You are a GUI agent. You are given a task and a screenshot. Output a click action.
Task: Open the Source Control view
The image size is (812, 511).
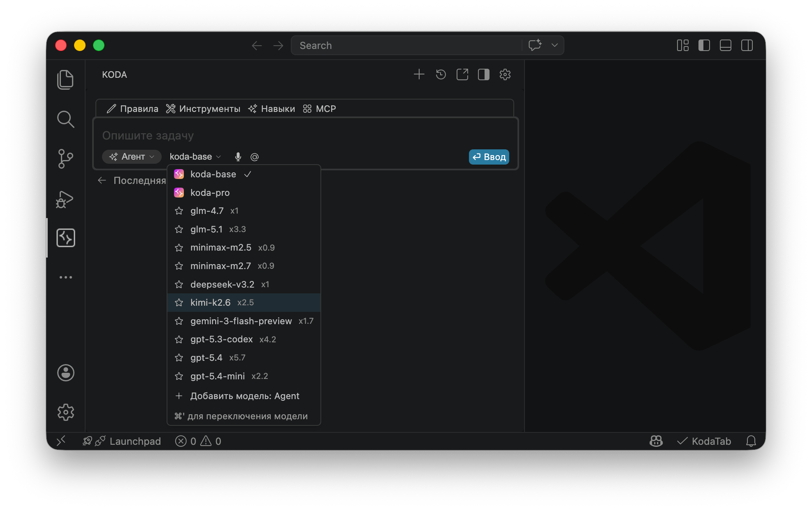coord(66,159)
